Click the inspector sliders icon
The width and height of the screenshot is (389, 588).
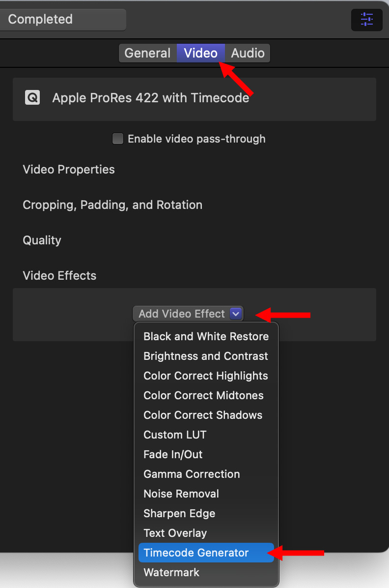point(366,20)
